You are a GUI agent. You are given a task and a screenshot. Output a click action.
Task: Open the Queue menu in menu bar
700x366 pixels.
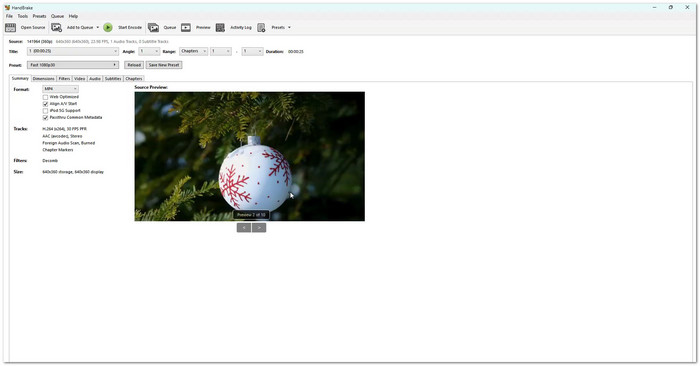(x=57, y=16)
